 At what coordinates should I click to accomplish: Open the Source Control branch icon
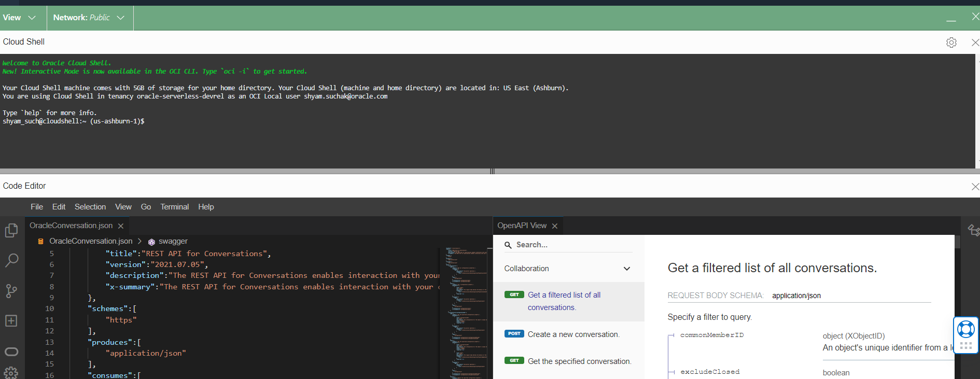coord(11,291)
